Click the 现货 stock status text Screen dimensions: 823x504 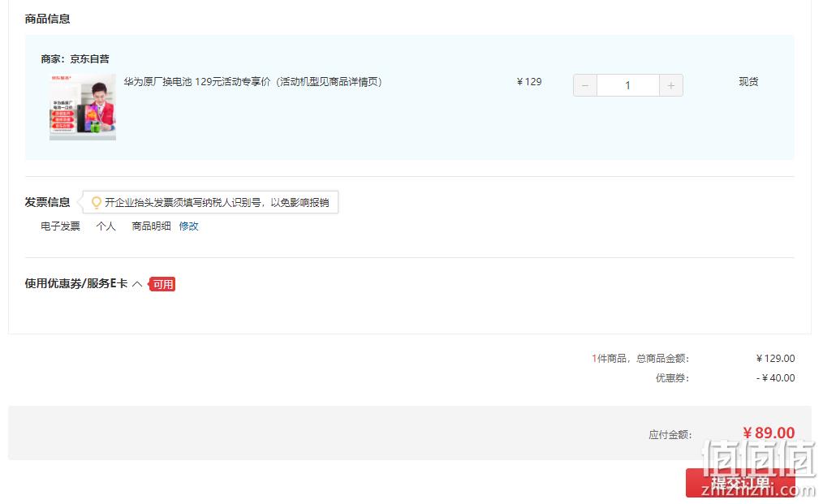click(x=748, y=82)
